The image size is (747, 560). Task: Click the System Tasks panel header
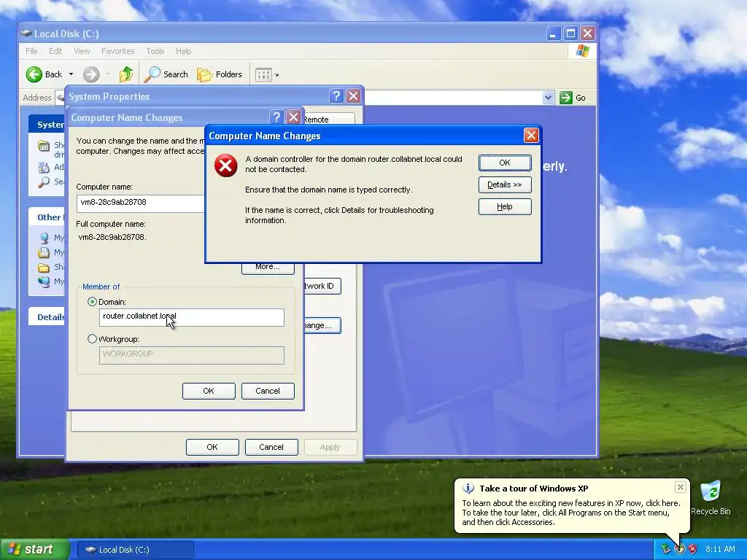click(x=47, y=124)
